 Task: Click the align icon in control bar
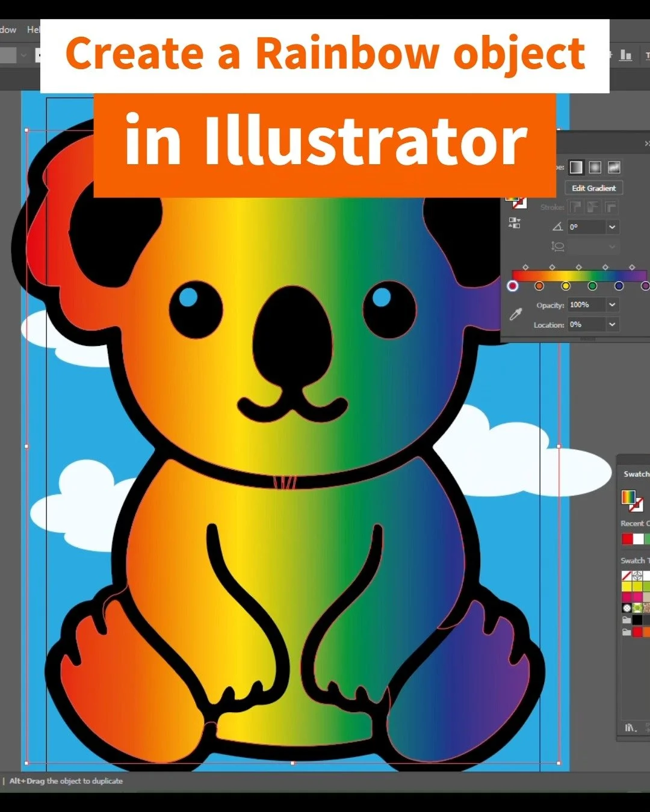pos(626,55)
